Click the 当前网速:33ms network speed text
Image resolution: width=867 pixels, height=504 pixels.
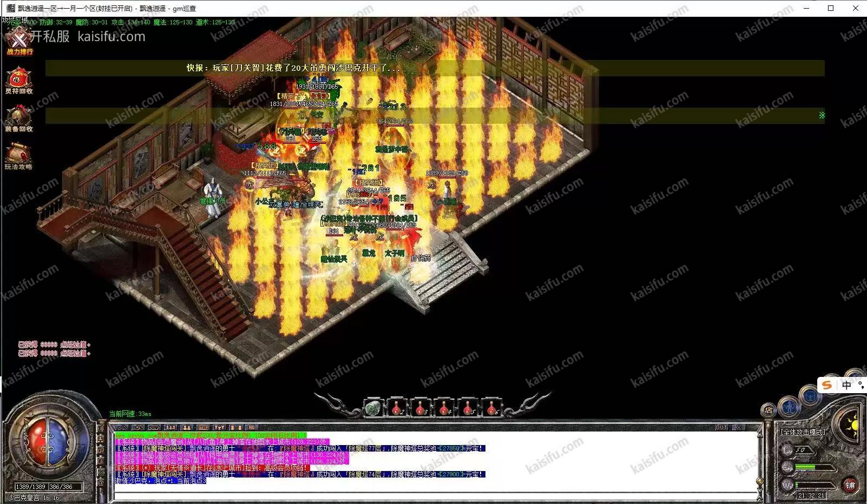[x=130, y=414]
